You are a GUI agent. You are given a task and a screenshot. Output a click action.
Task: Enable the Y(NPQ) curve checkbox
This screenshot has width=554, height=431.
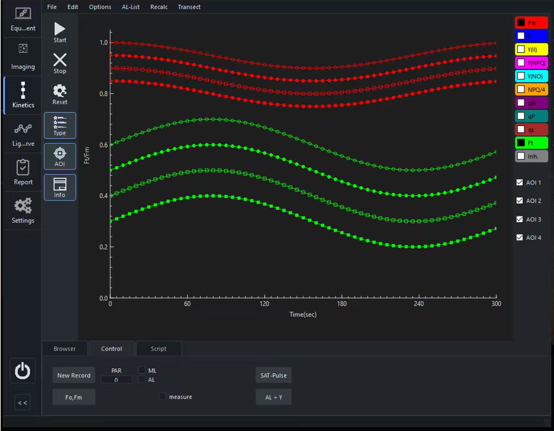coord(521,63)
